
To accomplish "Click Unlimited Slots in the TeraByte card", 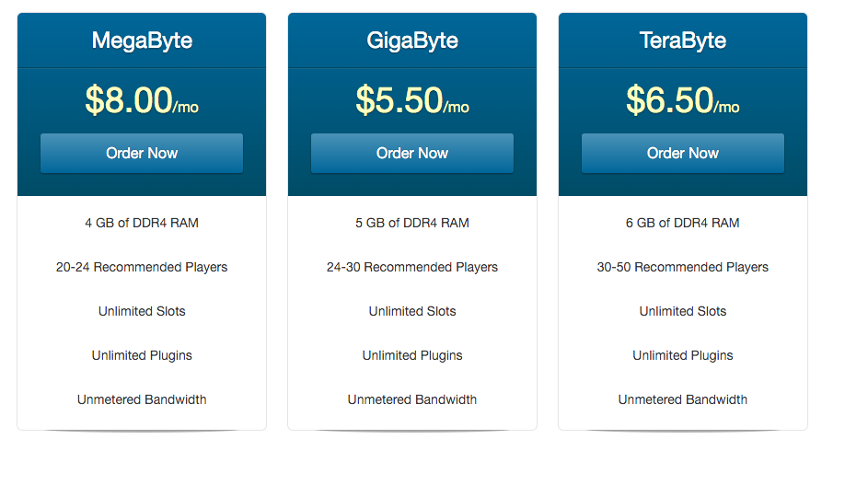I will tap(683, 311).
